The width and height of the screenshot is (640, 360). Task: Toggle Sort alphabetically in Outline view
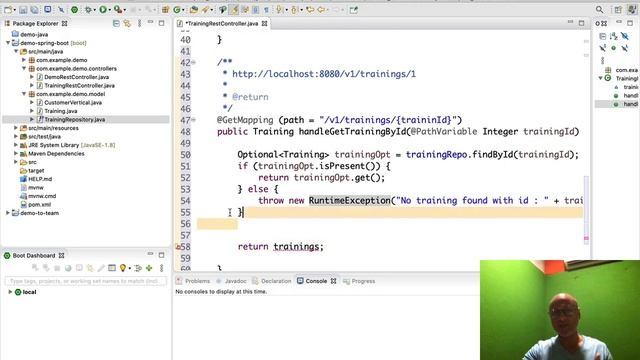click(x=613, y=36)
